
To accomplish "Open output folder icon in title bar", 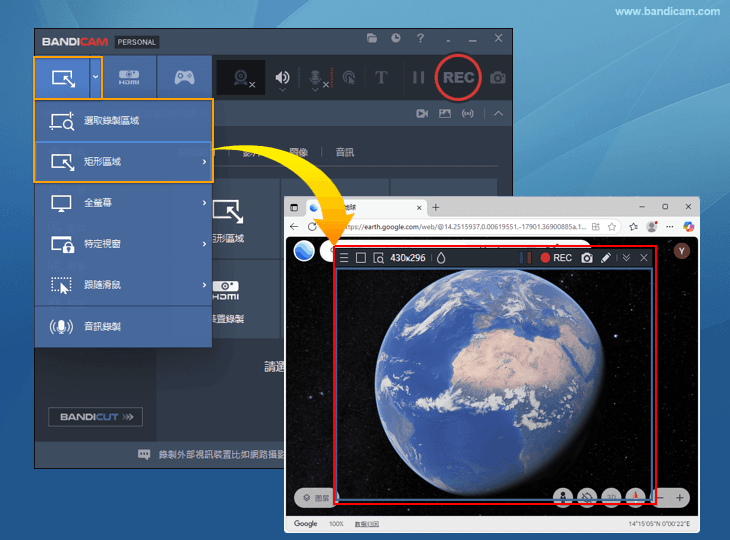I will tap(372, 38).
